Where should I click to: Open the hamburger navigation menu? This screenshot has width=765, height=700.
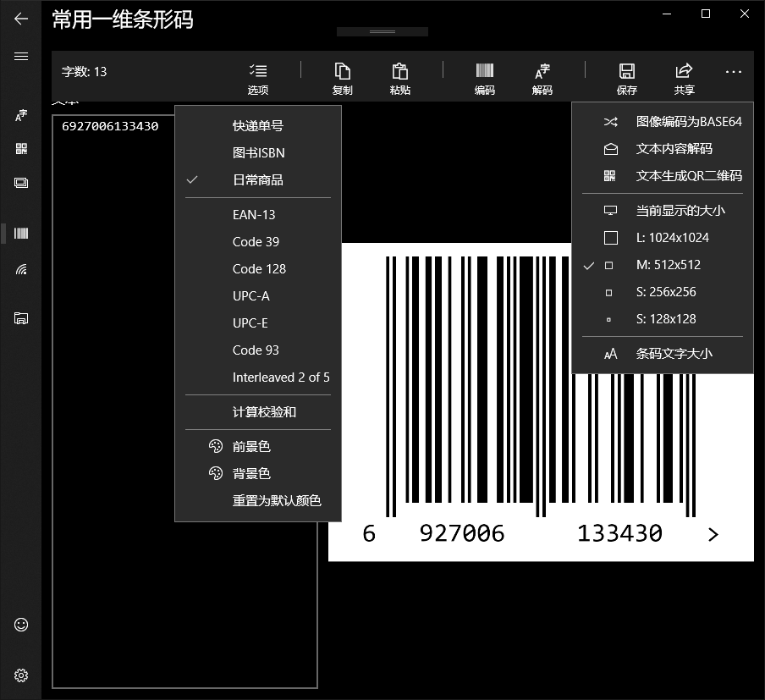tap(21, 57)
